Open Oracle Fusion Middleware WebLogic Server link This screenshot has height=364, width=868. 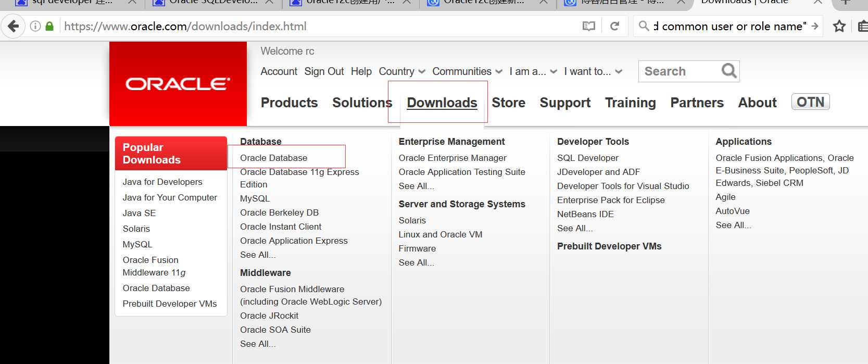tap(311, 295)
